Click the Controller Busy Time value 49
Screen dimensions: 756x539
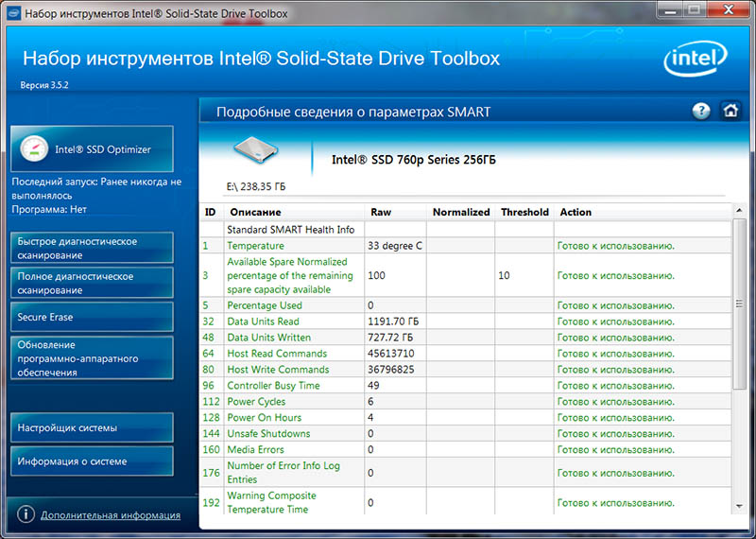coord(373,385)
